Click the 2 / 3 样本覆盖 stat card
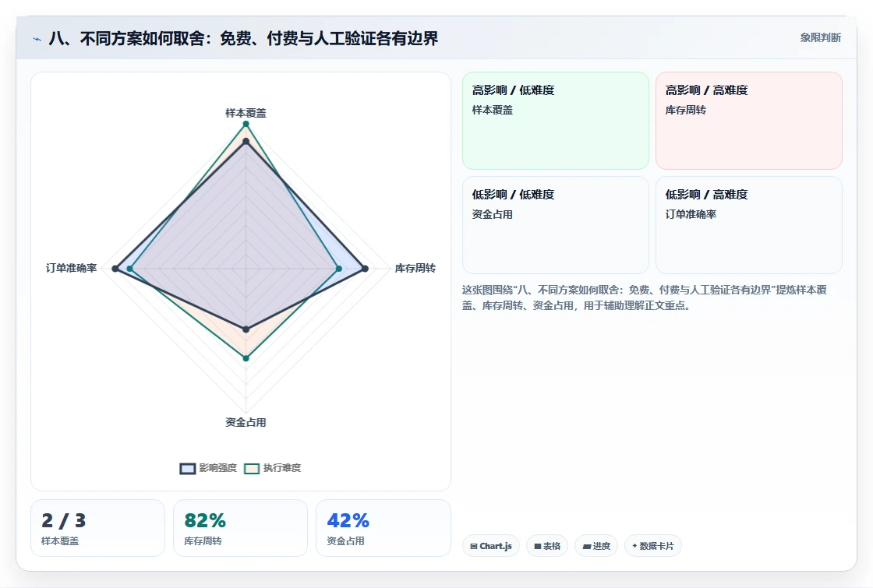Screen dimensions: 873x588 pyautogui.click(x=98, y=528)
